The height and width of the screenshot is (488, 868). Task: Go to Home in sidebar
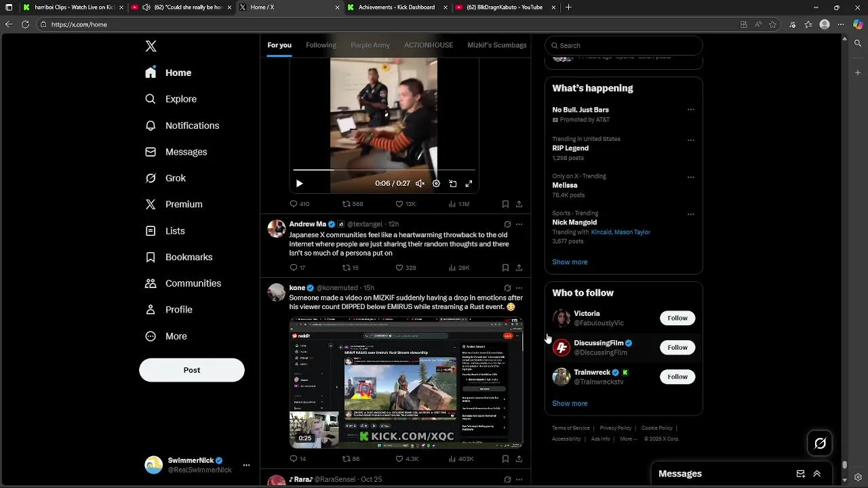click(x=168, y=73)
